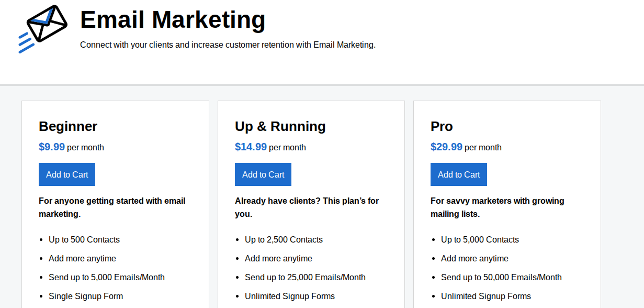Click 'Single Signup Form' under Beginner
644x308 pixels.
pyautogui.click(x=85, y=296)
